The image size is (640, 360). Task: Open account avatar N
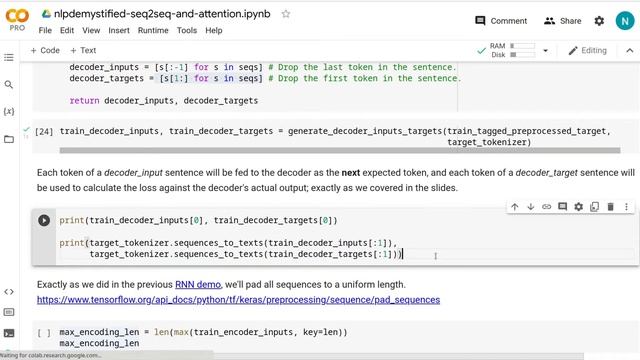(x=625, y=20)
